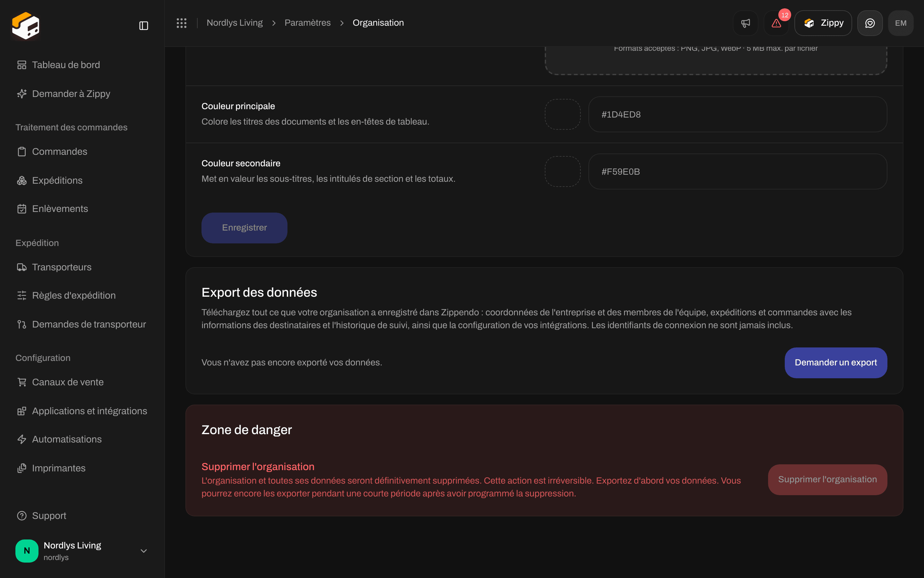Click Demander un export button
Screen dimensions: 924x578
pyautogui.click(x=836, y=363)
